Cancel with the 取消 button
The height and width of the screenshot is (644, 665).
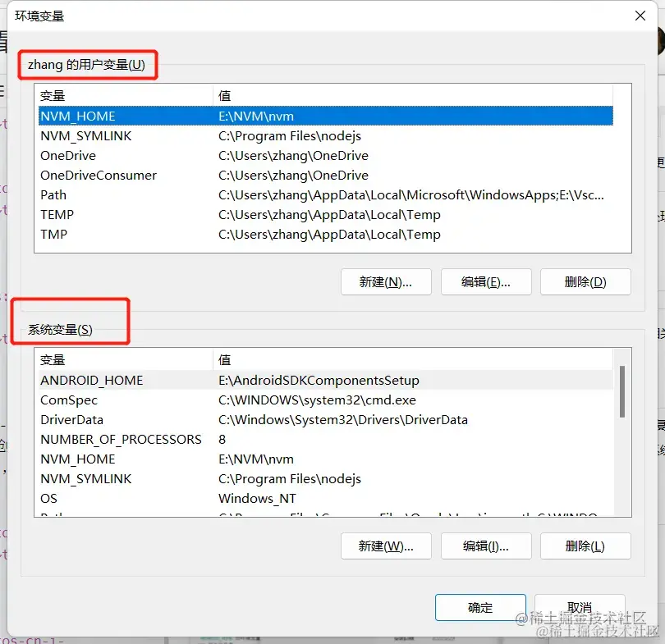(580, 607)
